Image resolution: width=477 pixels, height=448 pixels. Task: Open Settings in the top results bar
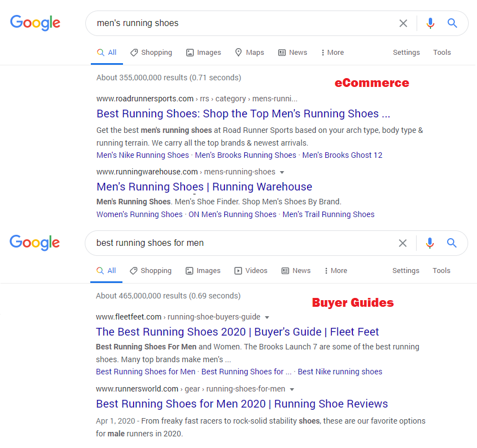(x=406, y=53)
